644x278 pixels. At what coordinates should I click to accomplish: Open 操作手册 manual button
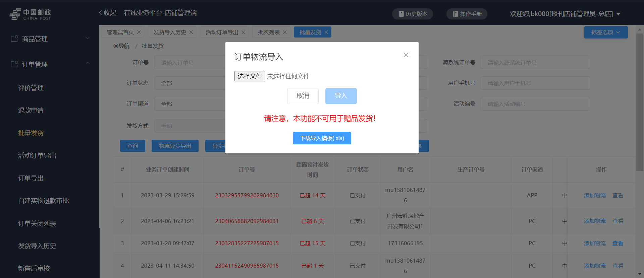tap(467, 14)
